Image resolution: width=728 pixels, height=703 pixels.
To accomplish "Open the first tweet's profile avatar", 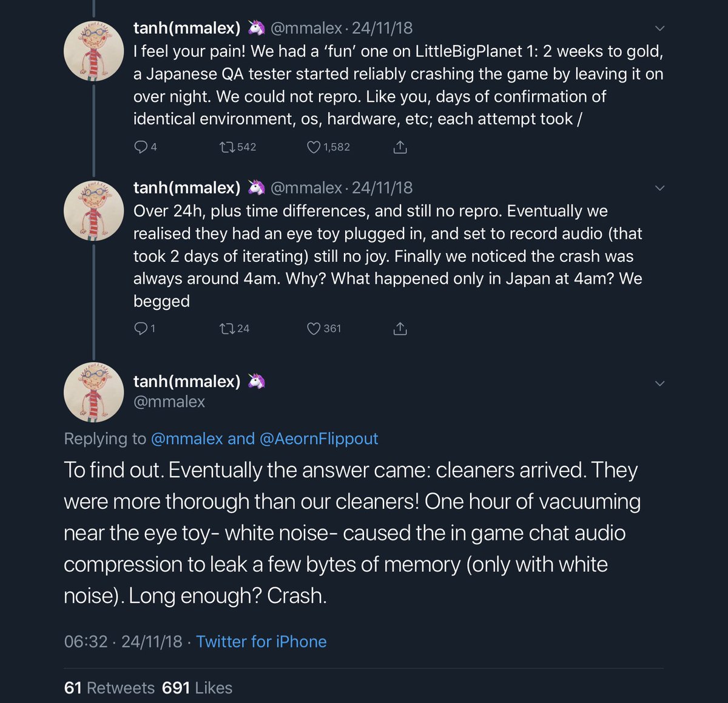I will point(93,51).
